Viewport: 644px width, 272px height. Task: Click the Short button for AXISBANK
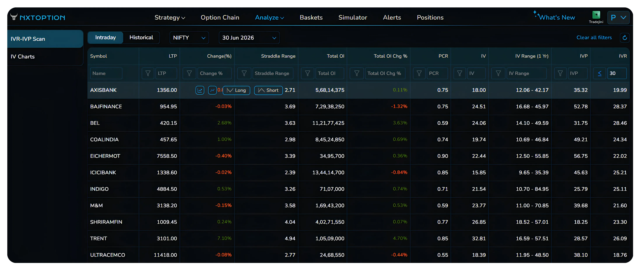[x=268, y=90]
